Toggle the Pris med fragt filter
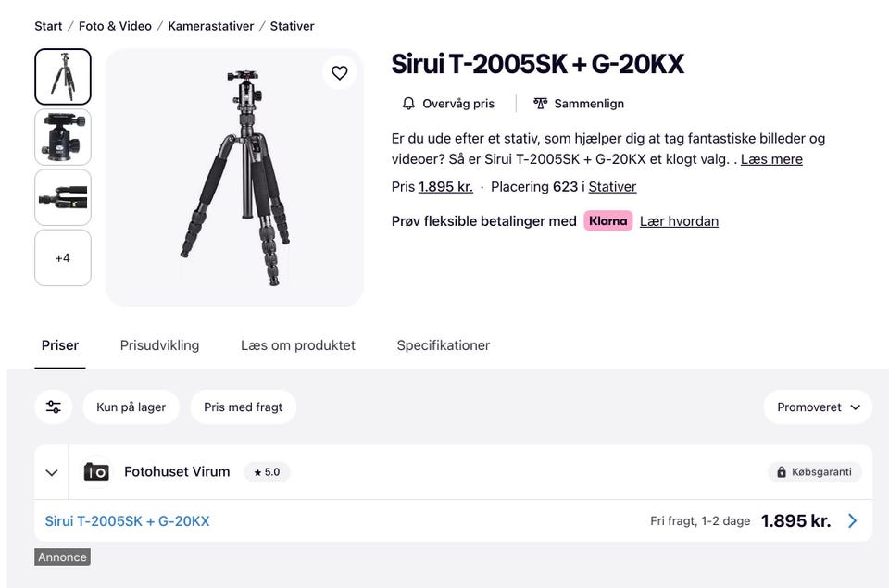This screenshot has height=588, width=889. tap(243, 407)
